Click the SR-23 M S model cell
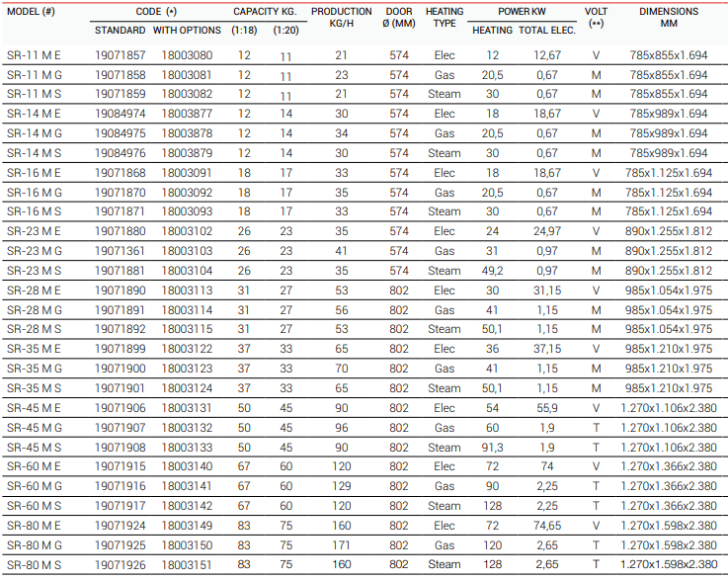The image size is (728, 580). click(34, 271)
